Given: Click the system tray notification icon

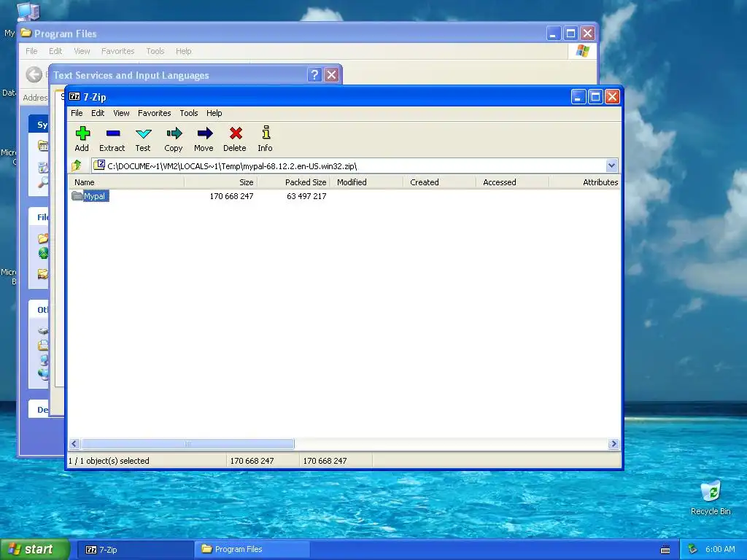Looking at the screenshot, I should pyautogui.click(x=692, y=550).
